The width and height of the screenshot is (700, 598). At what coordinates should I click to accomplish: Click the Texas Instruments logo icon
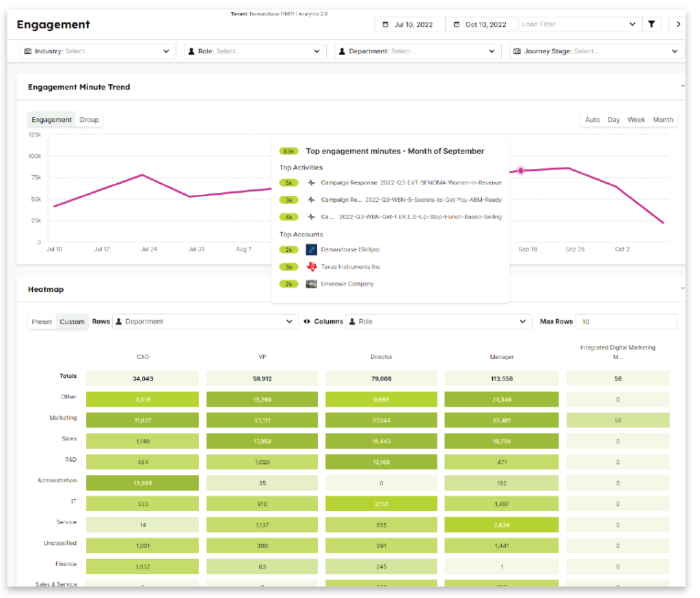(312, 267)
